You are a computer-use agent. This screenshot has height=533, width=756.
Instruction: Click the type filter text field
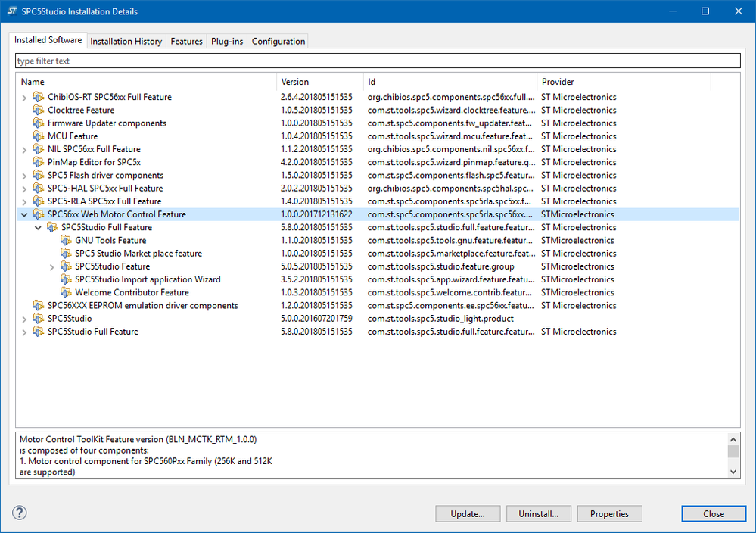pyautogui.click(x=378, y=61)
